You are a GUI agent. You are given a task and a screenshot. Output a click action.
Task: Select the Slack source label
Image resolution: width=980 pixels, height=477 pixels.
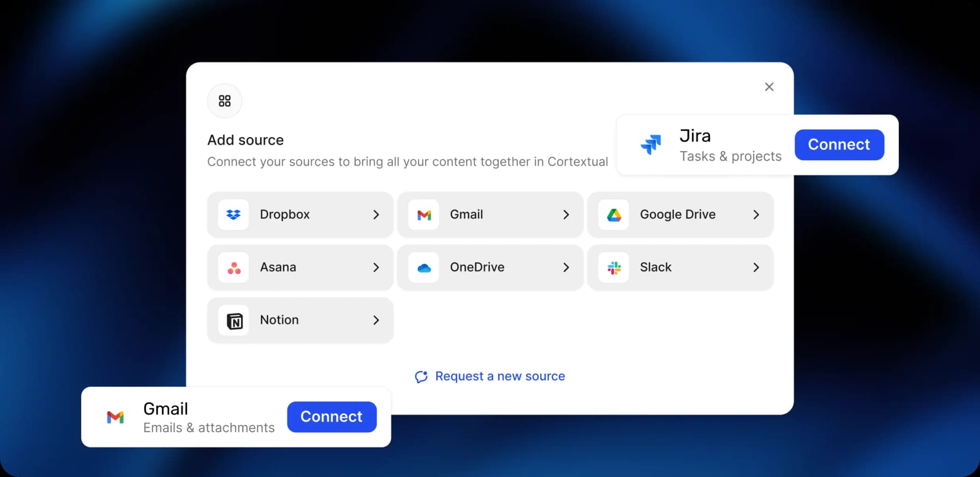point(656,267)
